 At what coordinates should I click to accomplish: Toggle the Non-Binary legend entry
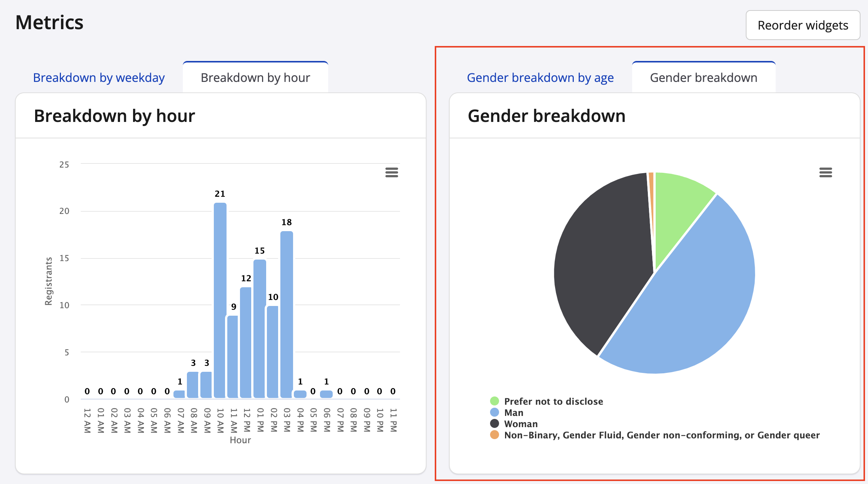click(x=662, y=435)
